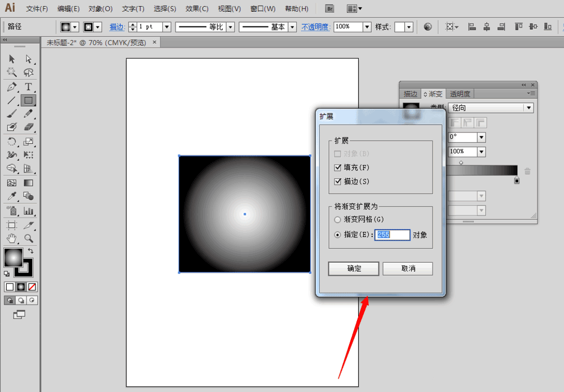Select the 指定(E) radio option
Screen dimensions: 564x392
point(337,235)
